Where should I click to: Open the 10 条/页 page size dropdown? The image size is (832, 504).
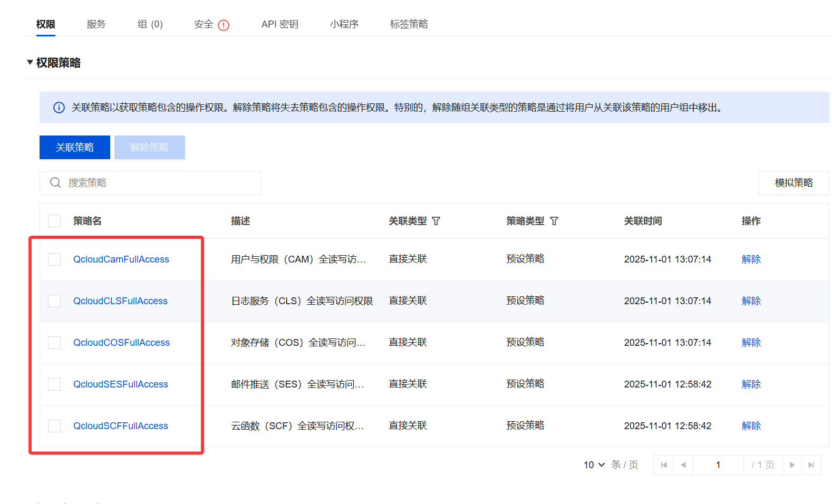pyautogui.click(x=594, y=465)
